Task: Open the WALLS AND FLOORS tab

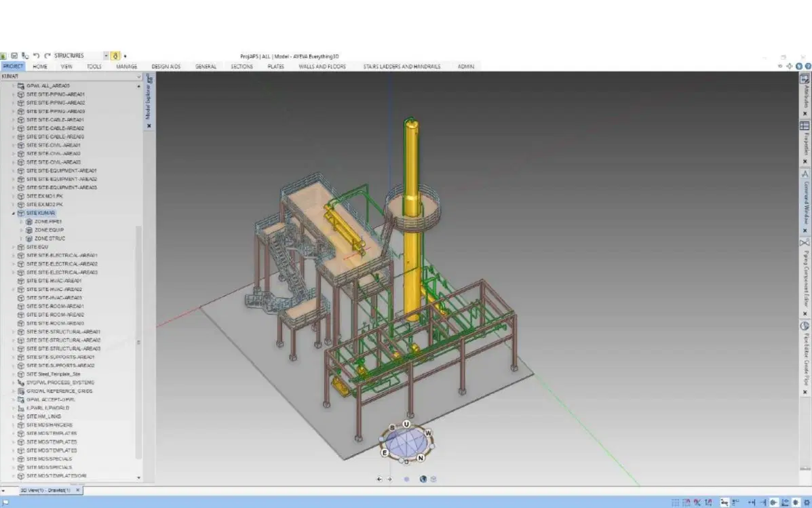Action: point(322,66)
